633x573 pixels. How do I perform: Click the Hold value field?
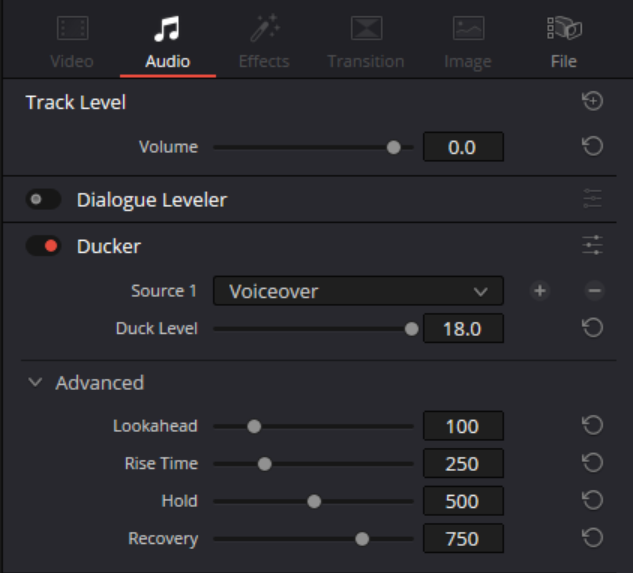462,501
